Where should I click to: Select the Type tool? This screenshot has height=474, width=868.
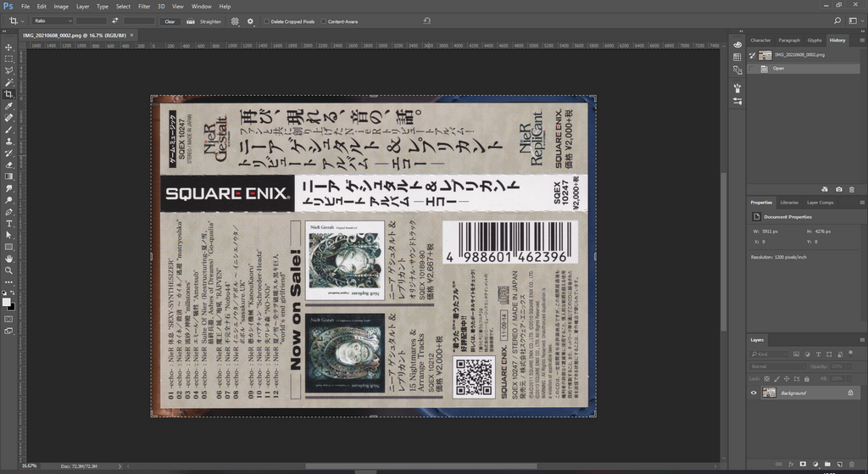[x=8, y=223]
